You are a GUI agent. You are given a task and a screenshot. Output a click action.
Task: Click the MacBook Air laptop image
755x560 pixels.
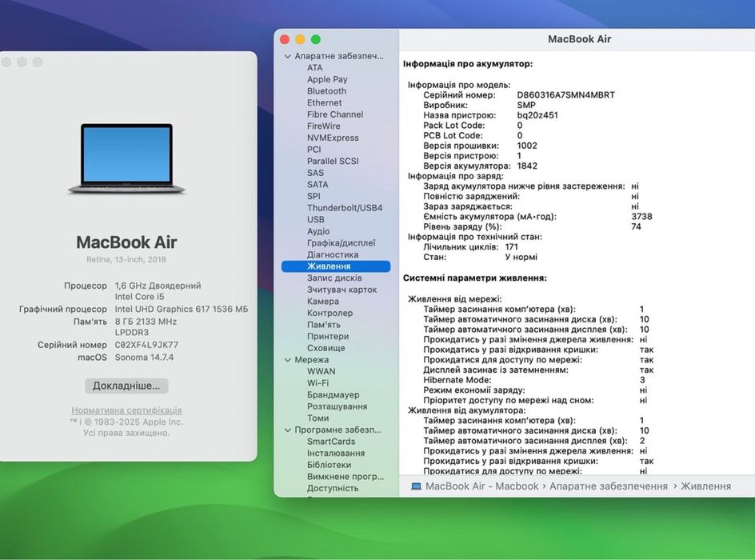126,158
